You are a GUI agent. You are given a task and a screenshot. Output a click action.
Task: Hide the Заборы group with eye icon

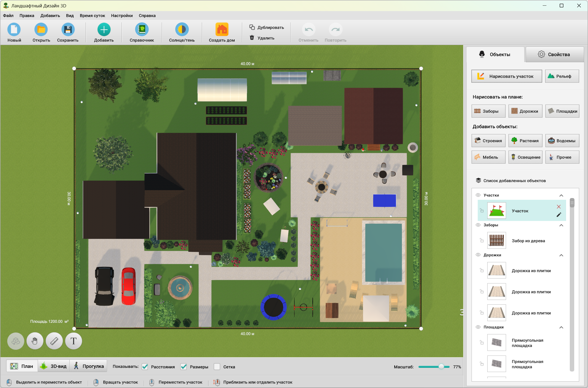(478, 225)
